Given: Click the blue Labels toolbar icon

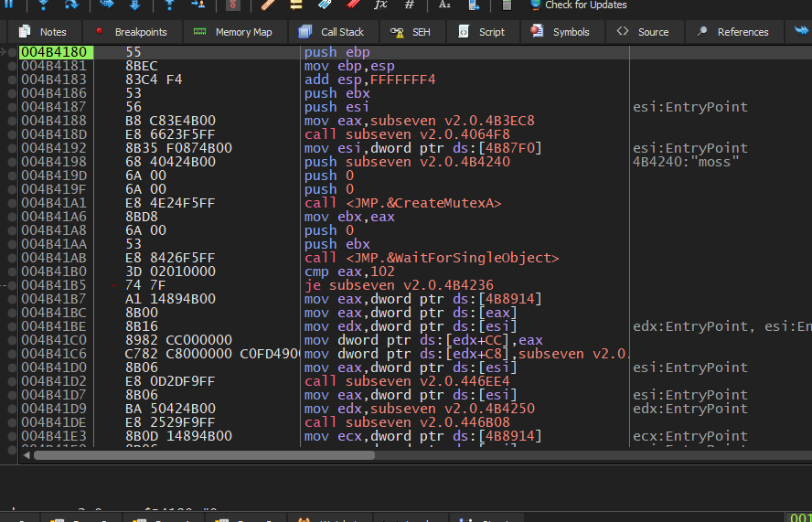Looking at the screenshot, I should point(325,5).
